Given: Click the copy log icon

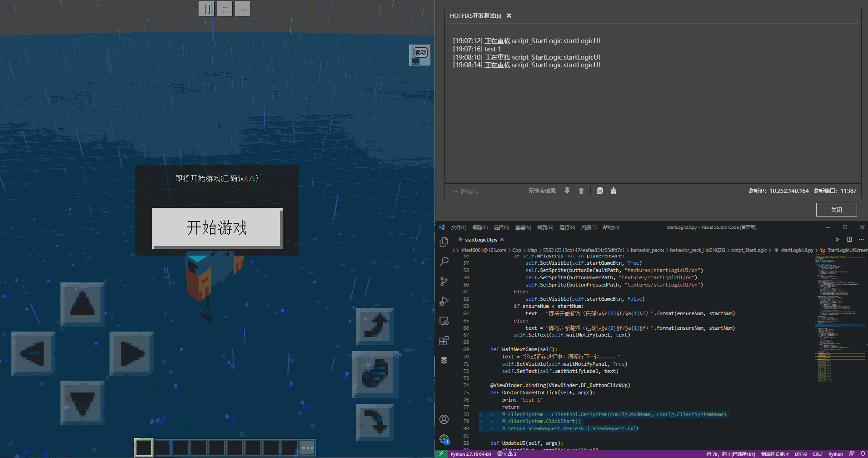Looking at the screenshot, I should pyautogui.click(x=599, y=191).
